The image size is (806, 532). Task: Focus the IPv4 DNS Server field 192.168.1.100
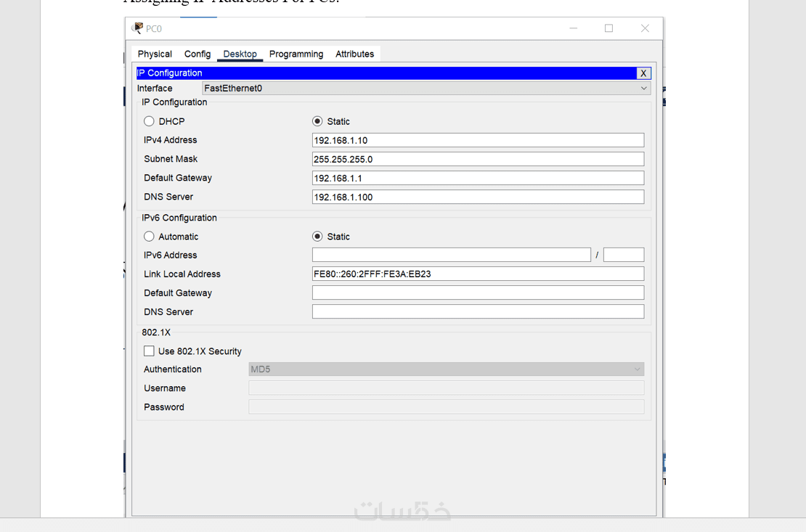click(x=478, y=197)
